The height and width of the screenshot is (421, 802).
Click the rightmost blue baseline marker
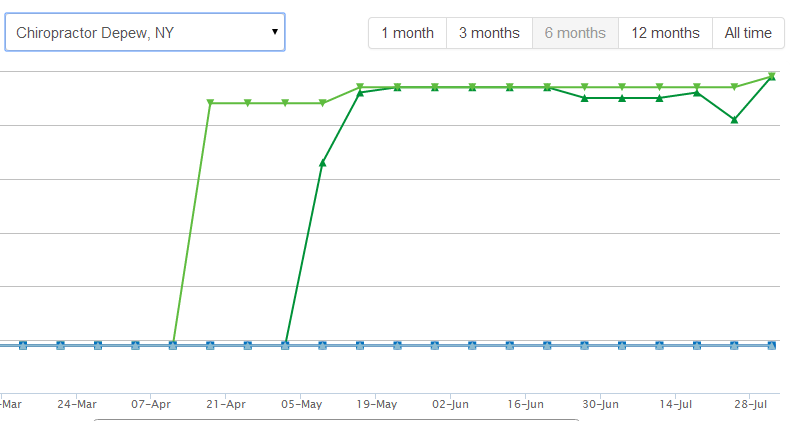[772, 345]
